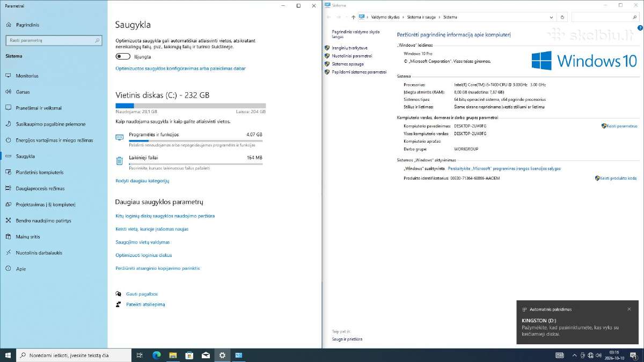The image size is (644, 362).
Task: Open Įrenginių tvarkytuvė link
Action: (x=350, y=48)
